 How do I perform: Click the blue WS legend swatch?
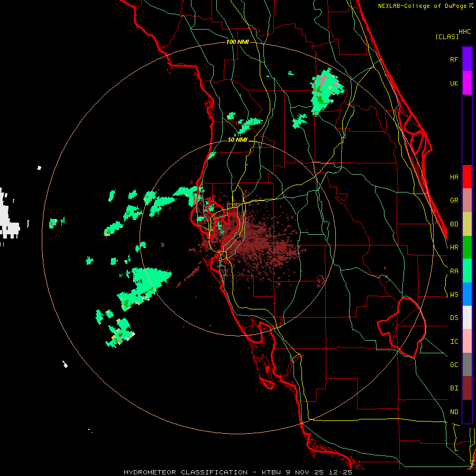click(x=467, y=294)
